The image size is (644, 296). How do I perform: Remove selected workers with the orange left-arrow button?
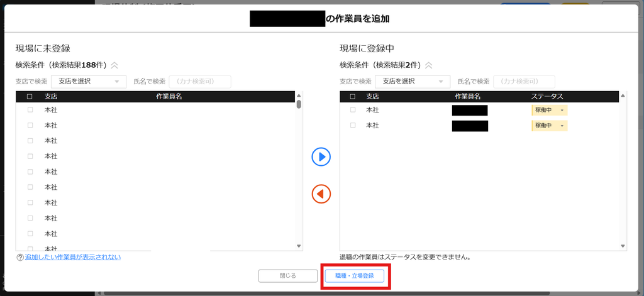tap(321, 194)
